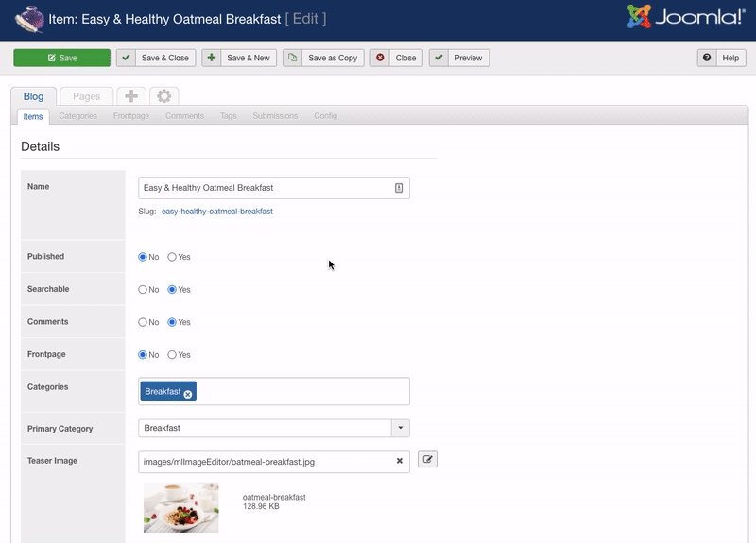Click the Help question mark button
The image size is (756, 543).
[722, 58]
